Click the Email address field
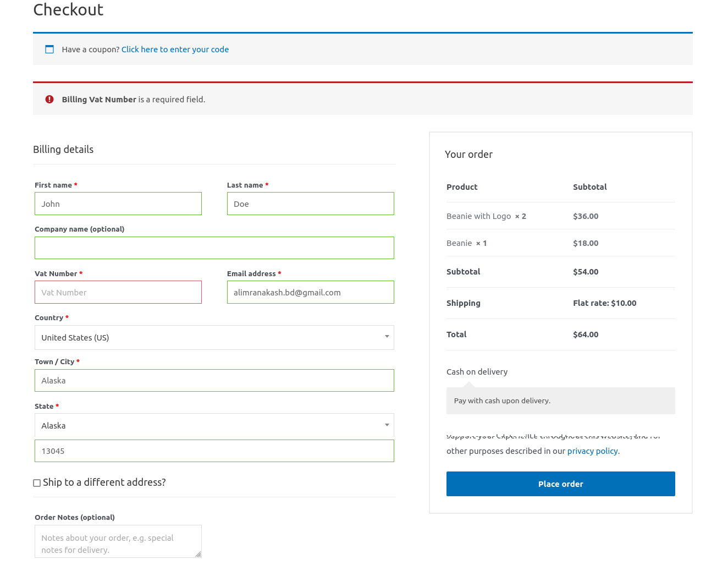Image resolution: width=728 pixels, height=576 pixels. click(x=311, y=292)
